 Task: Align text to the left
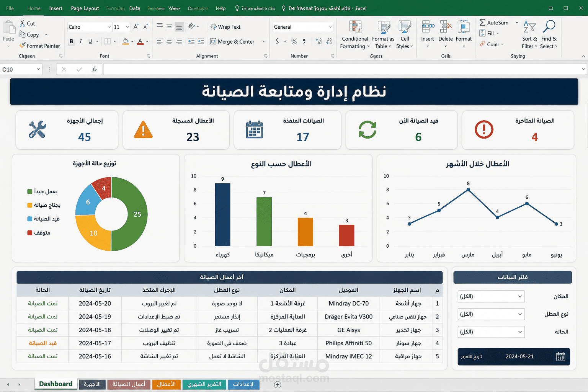(x=160, y=41)
